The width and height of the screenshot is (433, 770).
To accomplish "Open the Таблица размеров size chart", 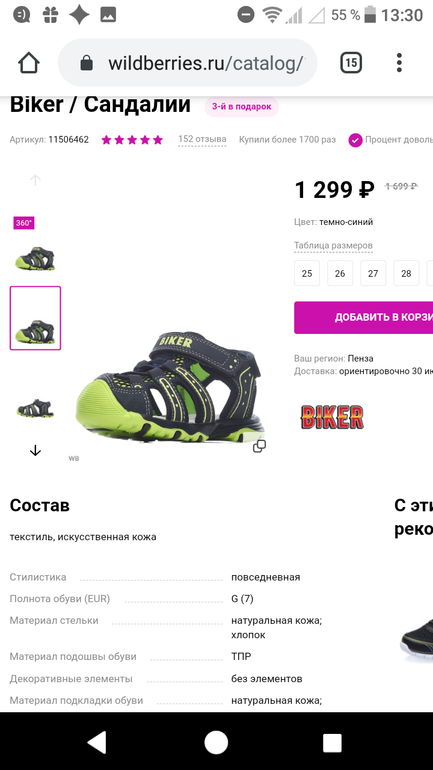I will pos(333,245).
